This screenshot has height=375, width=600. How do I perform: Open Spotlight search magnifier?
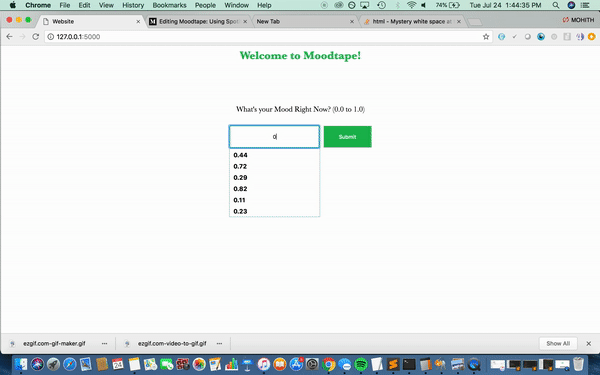pyautogui.click(x=556, y=5)
